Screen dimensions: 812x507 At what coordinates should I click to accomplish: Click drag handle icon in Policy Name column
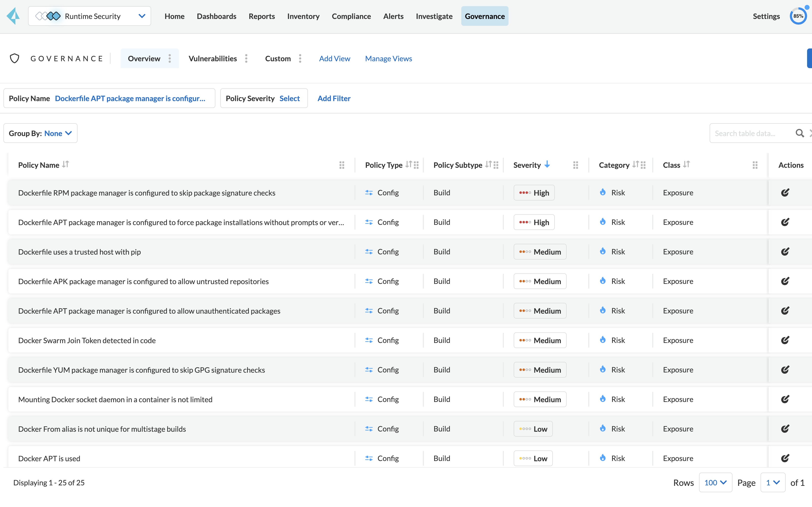click(x=342, y=165)
